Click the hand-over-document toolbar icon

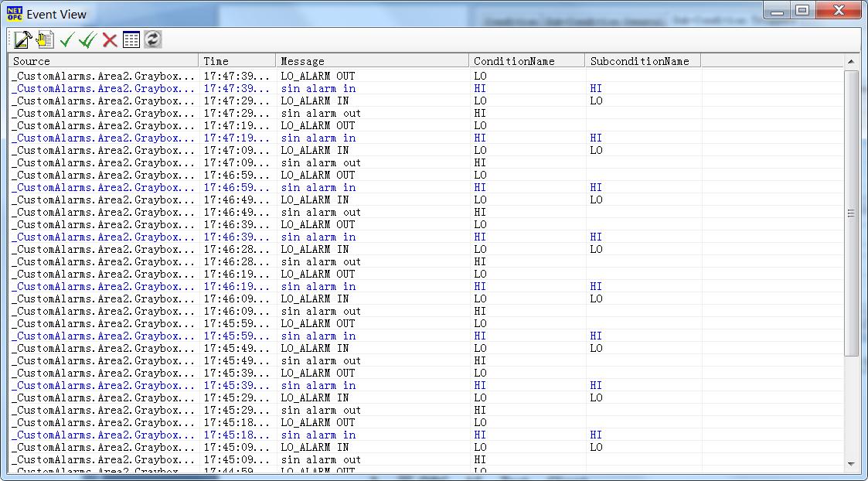[44, 40]
